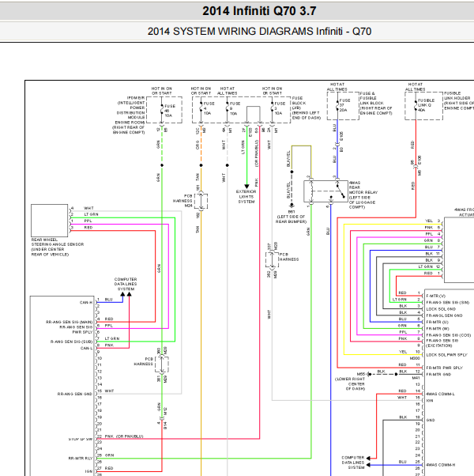
Task: Click the "FR-MTR (W)" terminal label
Action: (438, 328)
